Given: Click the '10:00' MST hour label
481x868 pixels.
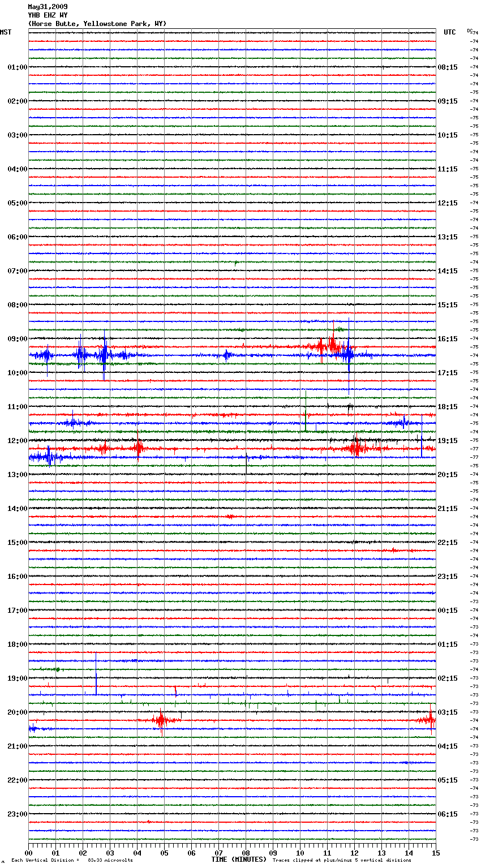Looking at the screenshot, I should 18,373.
